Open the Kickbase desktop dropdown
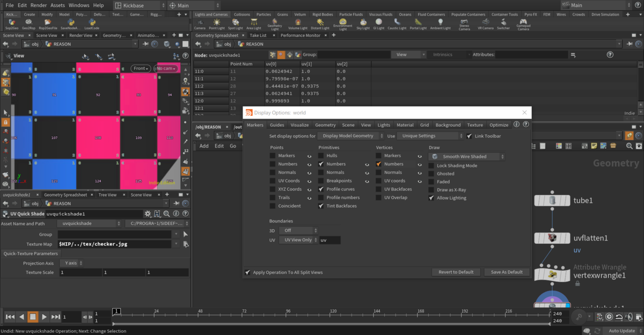 (139, 5)
